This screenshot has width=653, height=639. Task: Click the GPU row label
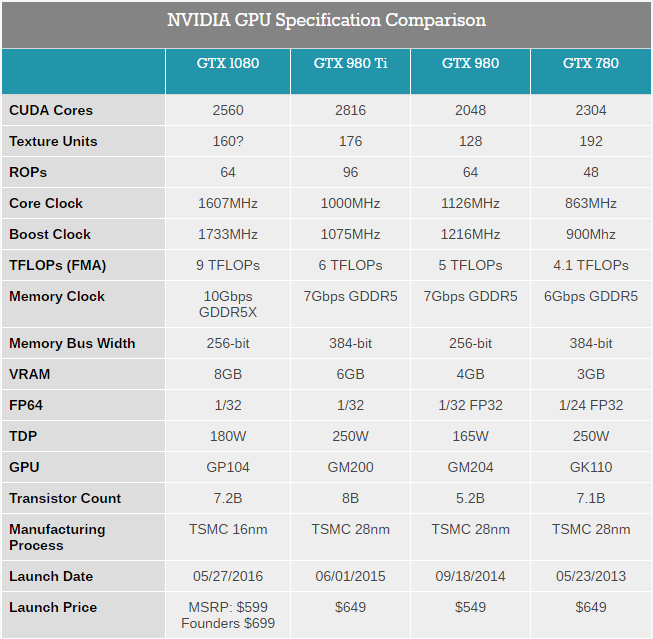point(24,467)
